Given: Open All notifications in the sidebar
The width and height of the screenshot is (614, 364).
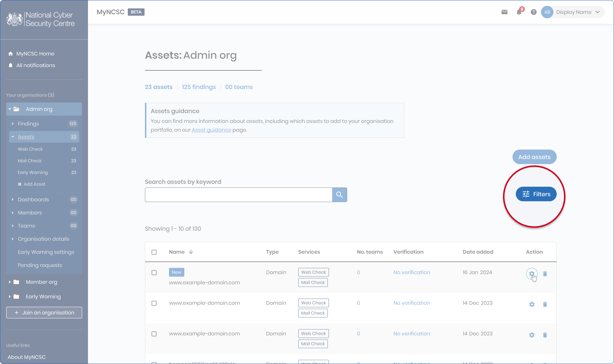Looking at the screenshot, I should pyautogui.click(x=36, y=65).
